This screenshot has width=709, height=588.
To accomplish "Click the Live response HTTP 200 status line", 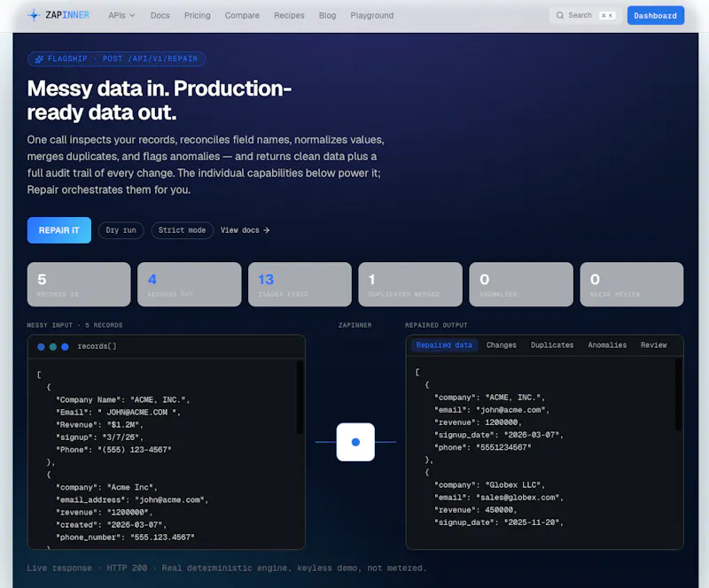I will [227, 569].
